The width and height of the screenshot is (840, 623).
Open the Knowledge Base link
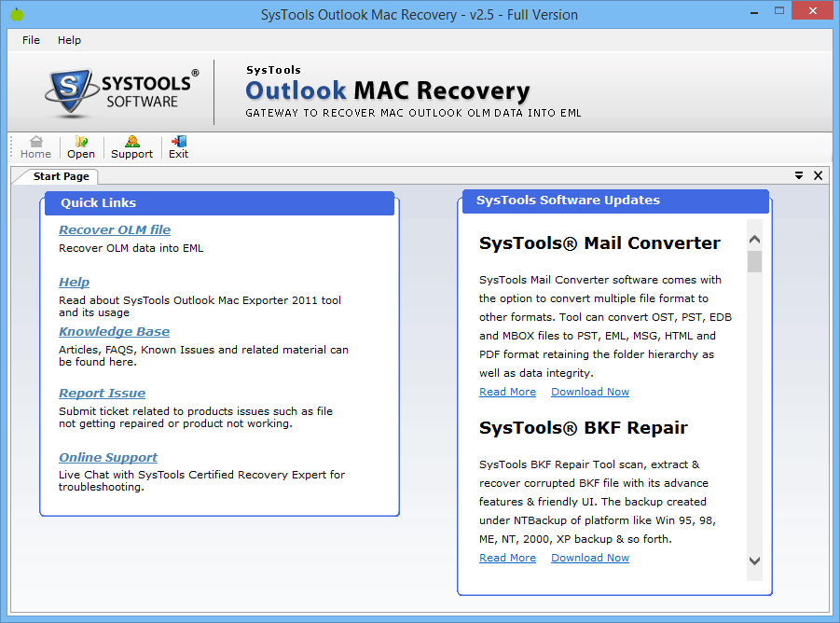point(114,331)
